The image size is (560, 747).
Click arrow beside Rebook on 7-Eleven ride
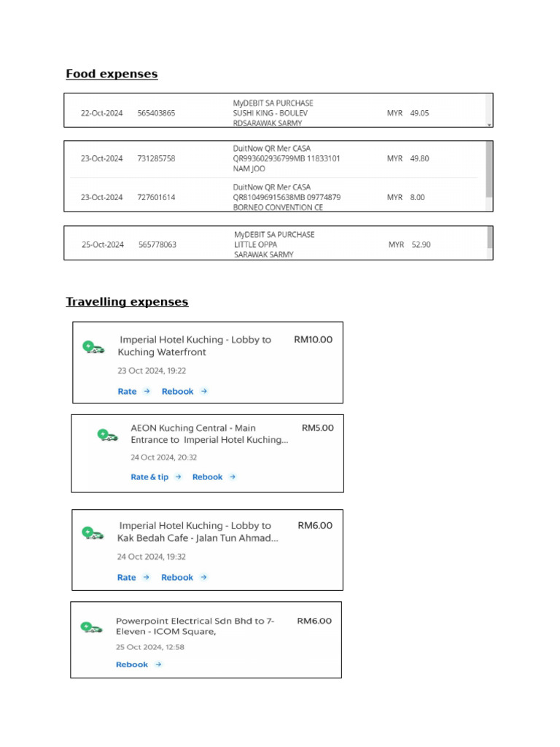point(158,665)
